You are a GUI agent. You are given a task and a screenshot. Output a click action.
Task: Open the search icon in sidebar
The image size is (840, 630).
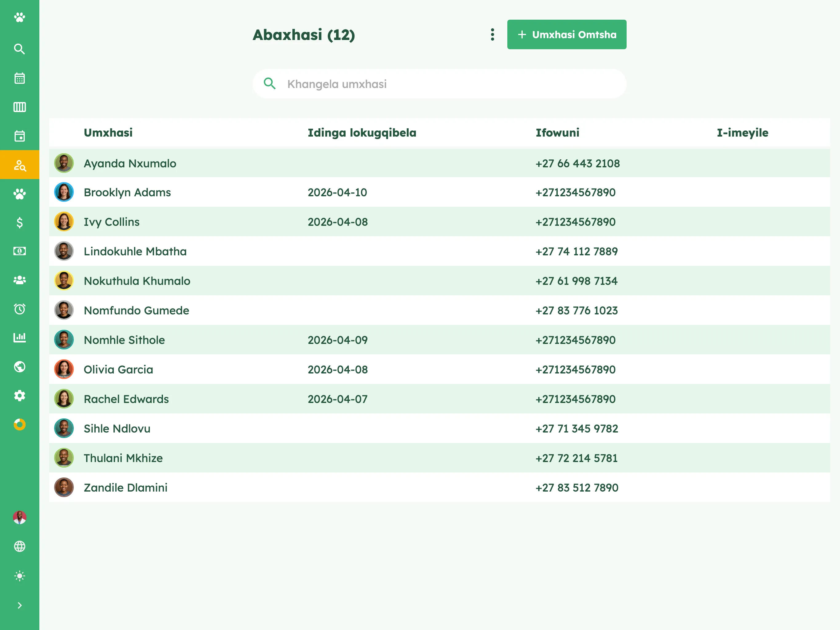[19, 49]
